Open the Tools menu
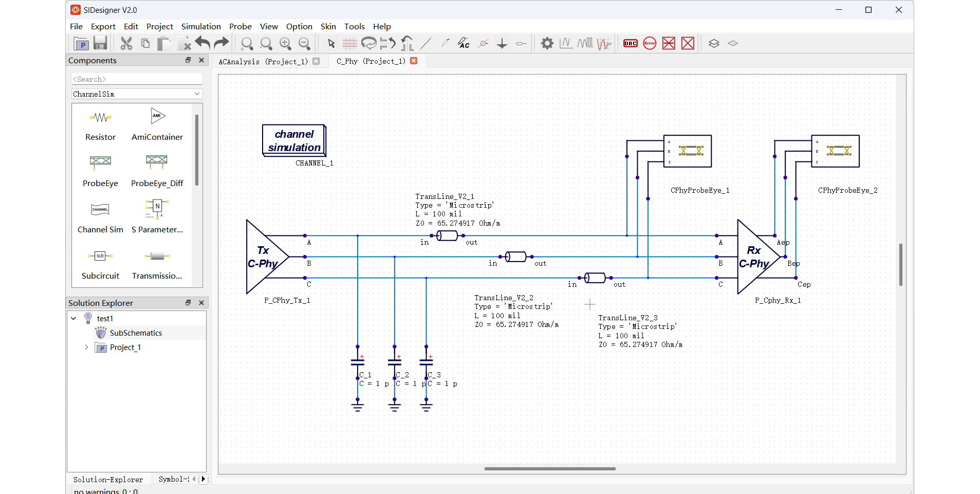This screenshot has width=980, height=494. (355, 26)
